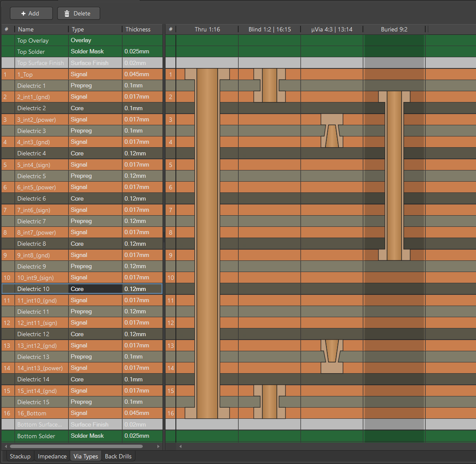Click the Top Surface Finish row
Image resolution: width=476 pixels, height=464 pixels.
coord(41,63)
